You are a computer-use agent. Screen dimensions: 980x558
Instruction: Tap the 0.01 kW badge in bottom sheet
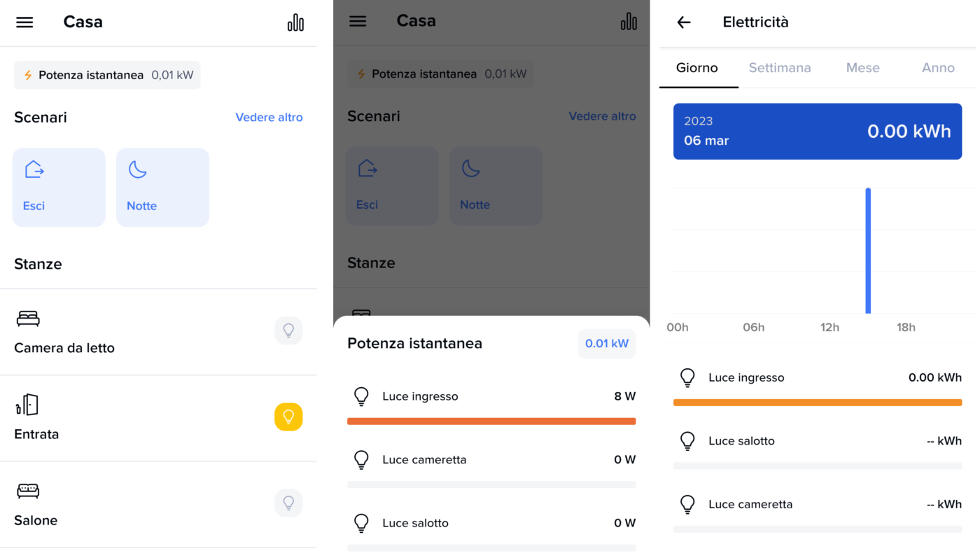[x=606, y=344]
